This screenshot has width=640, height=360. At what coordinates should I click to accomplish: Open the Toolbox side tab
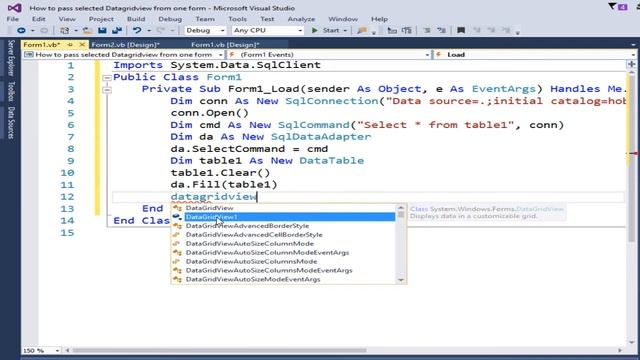11,91
